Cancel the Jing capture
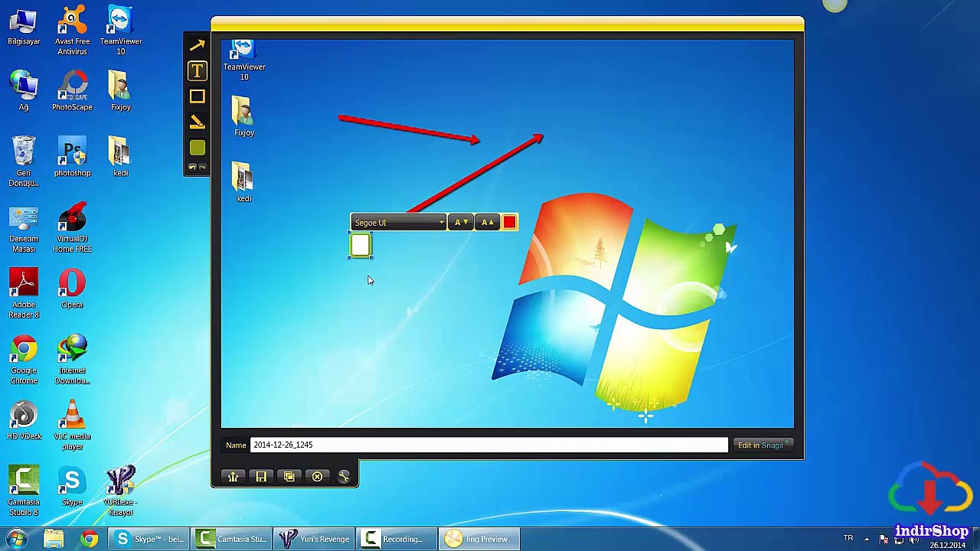 click(317, 477)
